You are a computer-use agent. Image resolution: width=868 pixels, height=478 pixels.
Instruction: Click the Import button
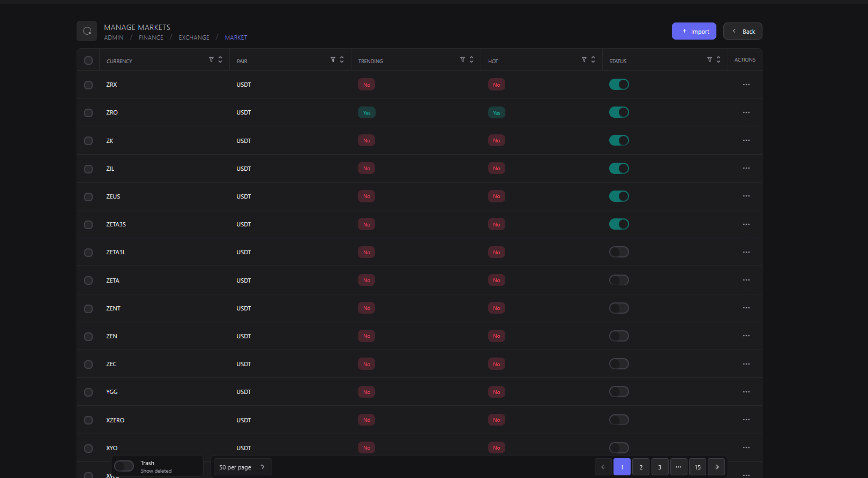[x=694, y=31]
